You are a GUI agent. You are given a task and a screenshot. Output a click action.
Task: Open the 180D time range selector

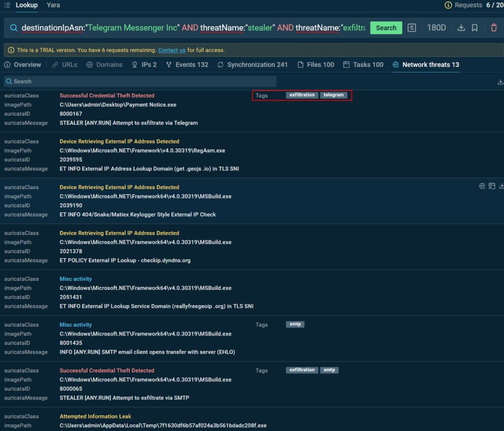[x=436, y=28]
